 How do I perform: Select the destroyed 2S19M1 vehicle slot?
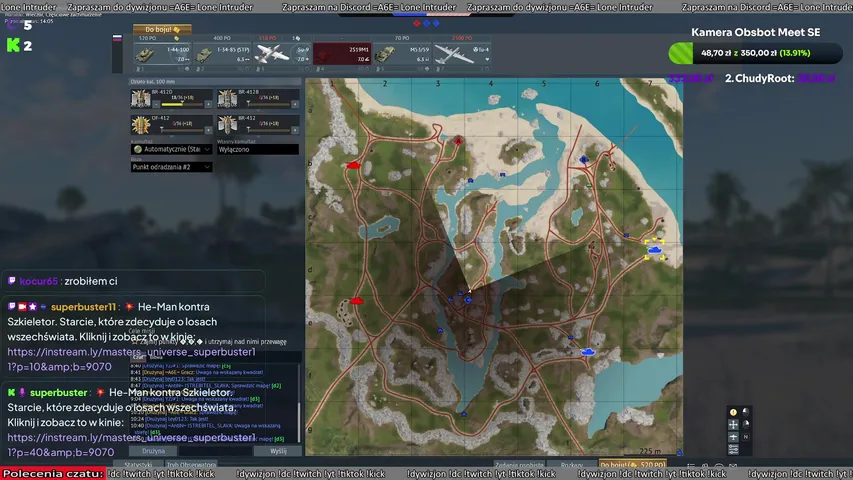click(x=342, y=53)
